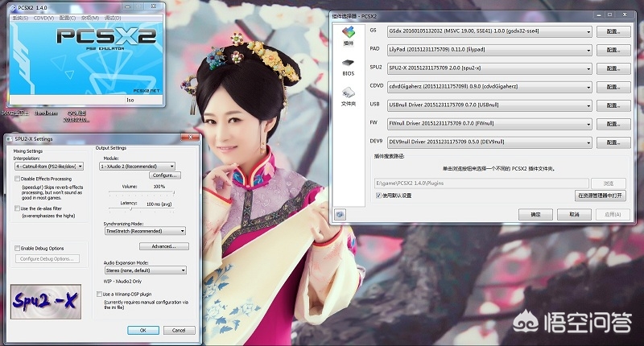Click Cancel in SPU2-X Settings
The image size is (644, 346).
point(179,331)
